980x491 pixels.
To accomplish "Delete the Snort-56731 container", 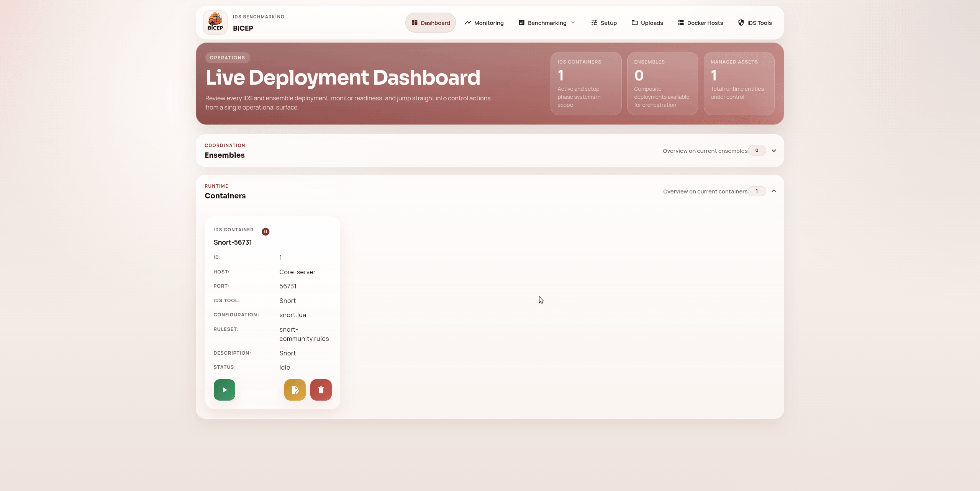I will 321,390.
